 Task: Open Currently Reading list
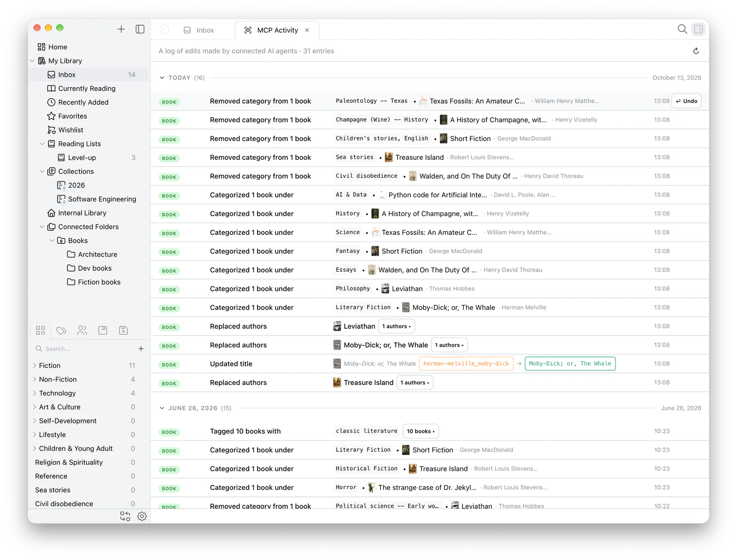[x=82, y=88]
